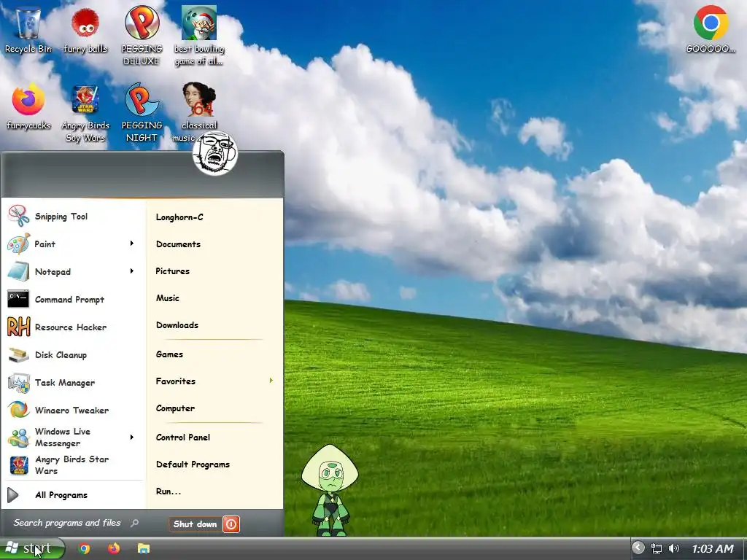Select the Firefox furrycucks desktop icon
Viewport: 747px width, 560px height.
point(28,108)
